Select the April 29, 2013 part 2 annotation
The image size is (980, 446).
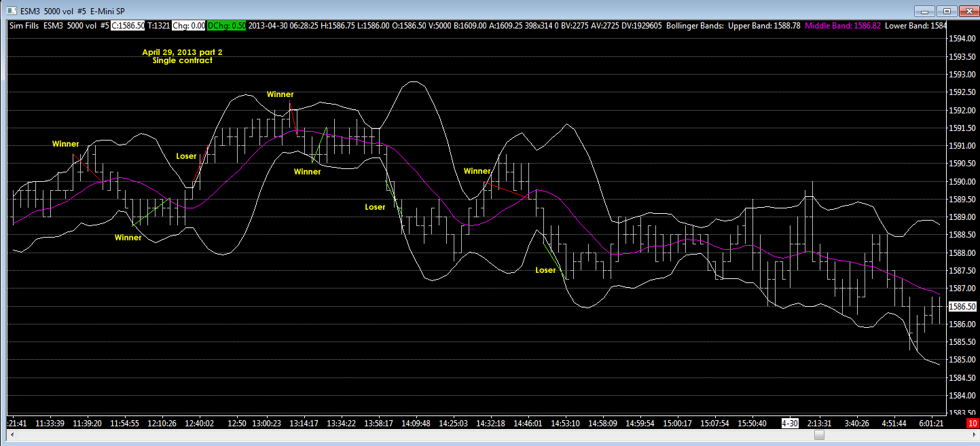(182, 52)
